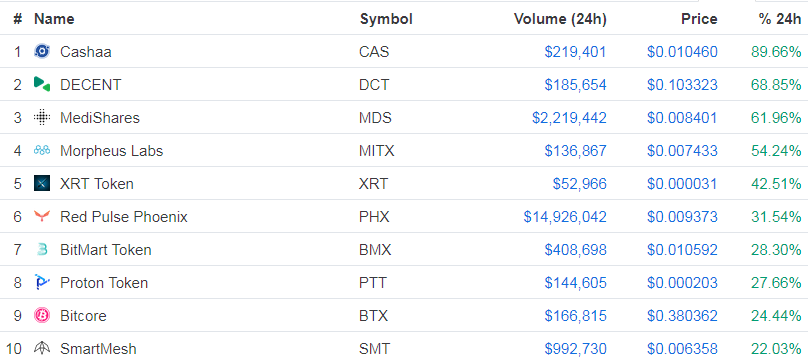This screenshot has height=364, width=811.
Task: Sort table by Volume (24h) column header
Action: click(560, 19)
